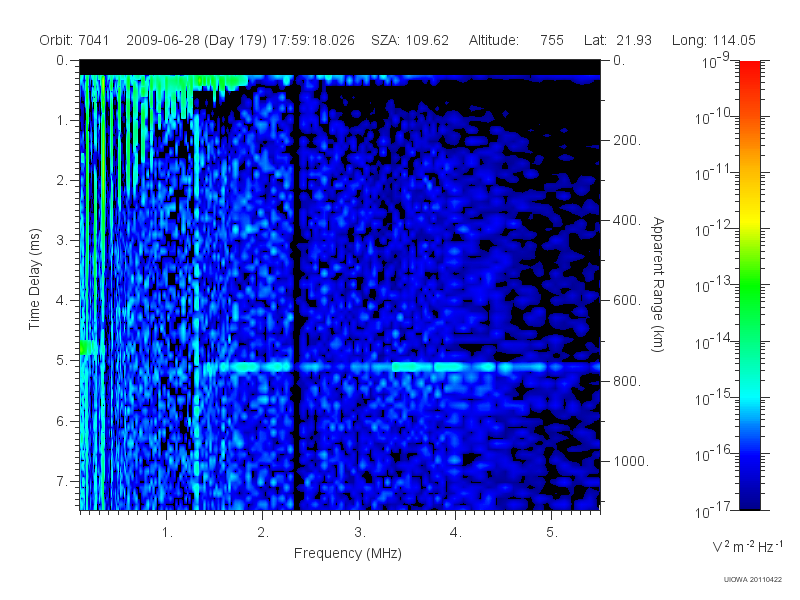Click the apparent range tick '400.'
800x600 pixels.
point(627,220)
